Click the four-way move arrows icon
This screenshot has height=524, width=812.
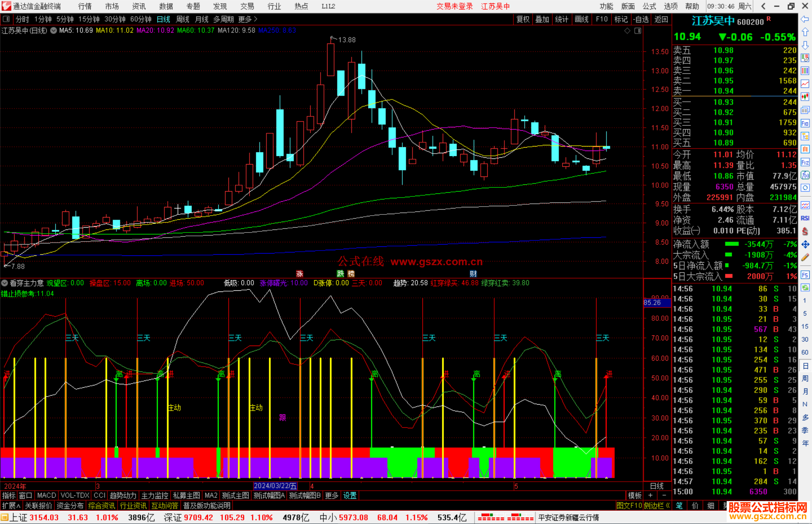pos(805,245)
